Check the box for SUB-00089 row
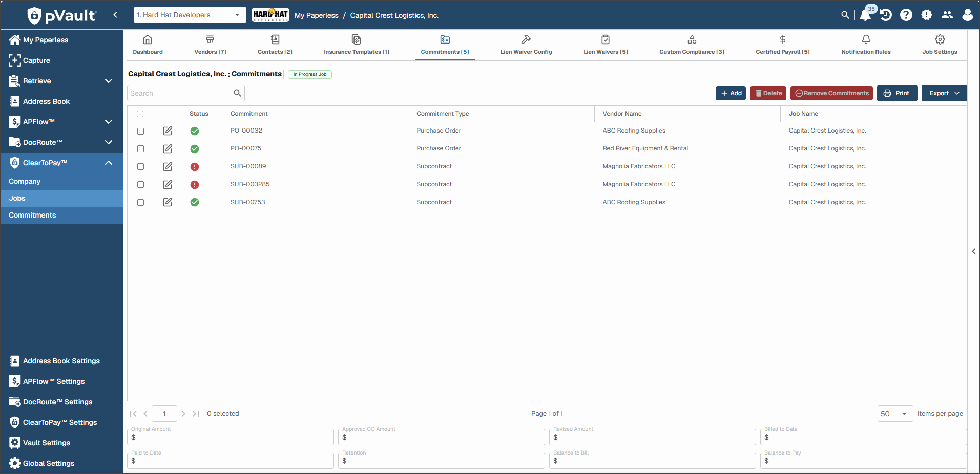 140,167
